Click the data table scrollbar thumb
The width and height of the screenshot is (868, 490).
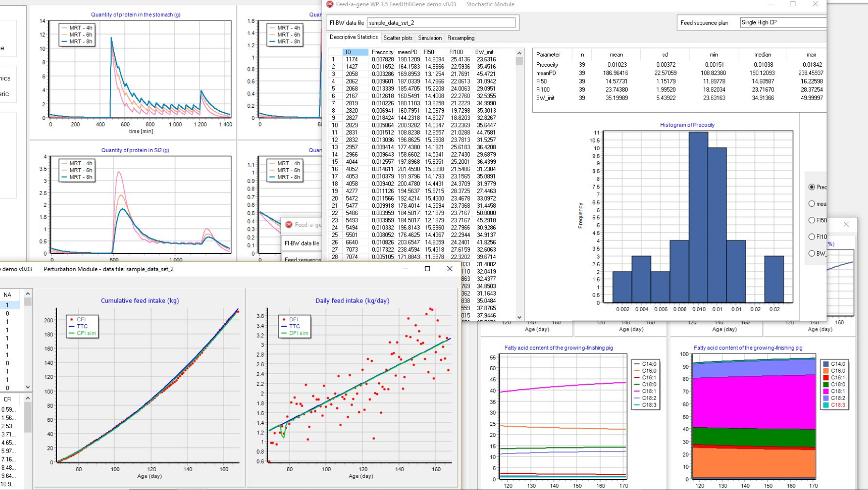[x=519, y=61]
